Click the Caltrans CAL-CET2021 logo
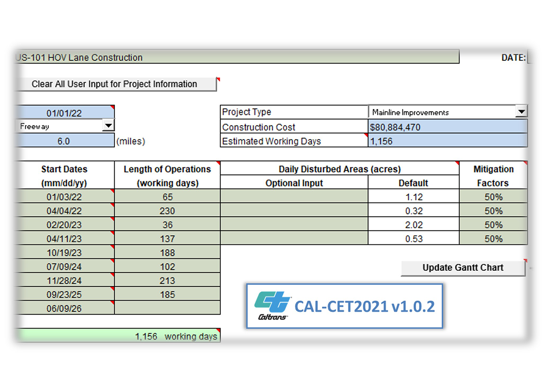The height and width of the screenshot is (392, 546). (x=345, y=306)
